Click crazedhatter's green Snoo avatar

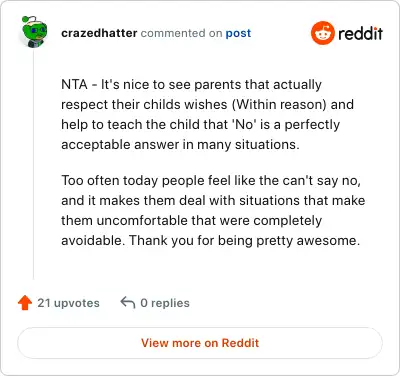[34, 32]
